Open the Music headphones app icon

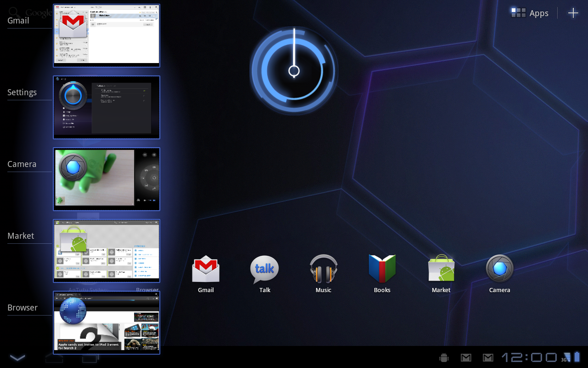coord(323,274)
